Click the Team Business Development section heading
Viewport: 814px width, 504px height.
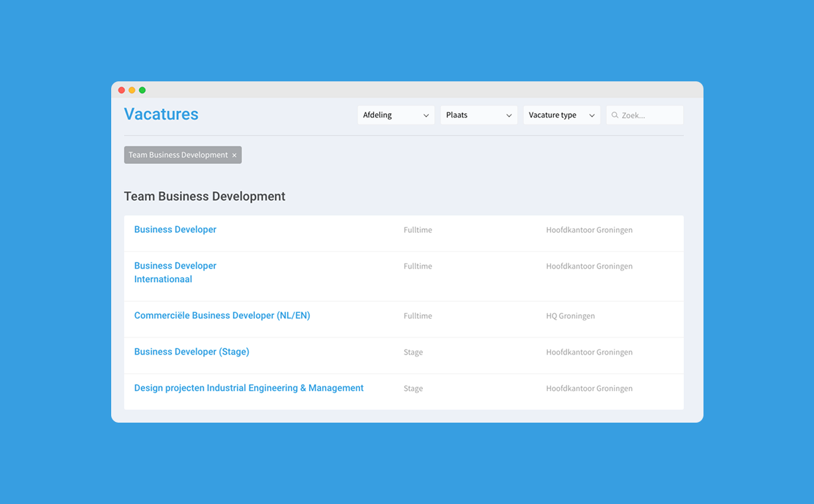click(x=204, y=196)
